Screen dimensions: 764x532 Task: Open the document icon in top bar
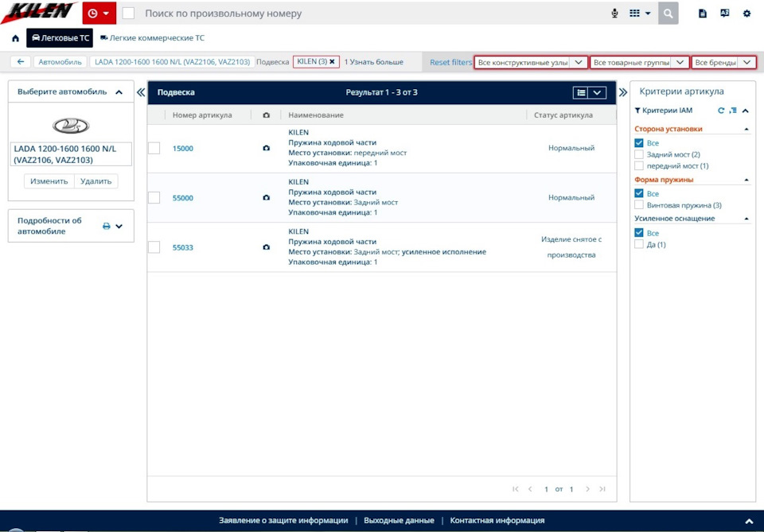703,14
